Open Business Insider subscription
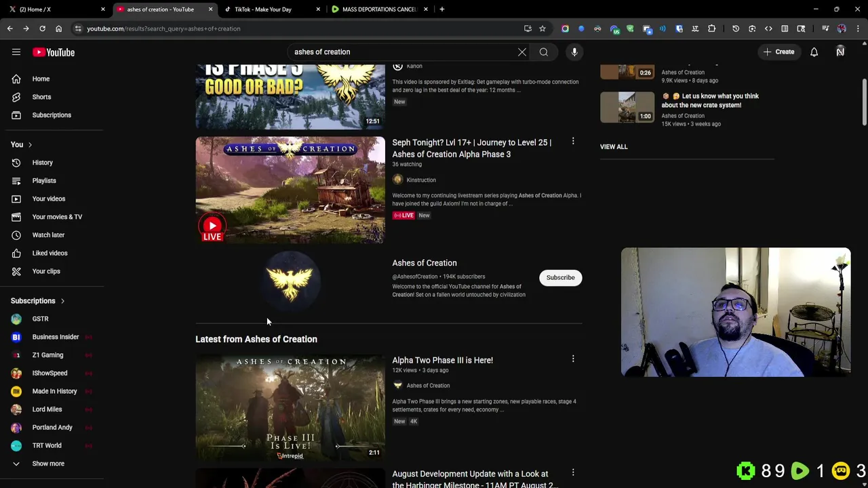 click(x=54, y=337)
